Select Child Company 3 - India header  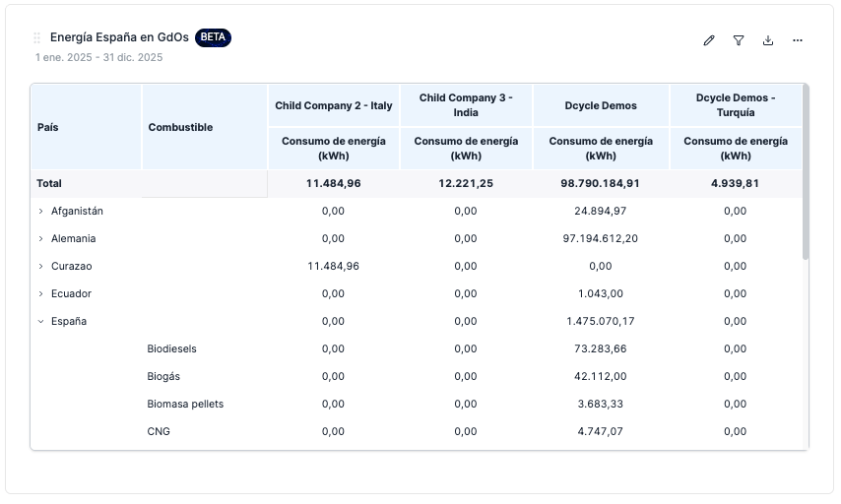pyautogui.click(x=466, y=105)
